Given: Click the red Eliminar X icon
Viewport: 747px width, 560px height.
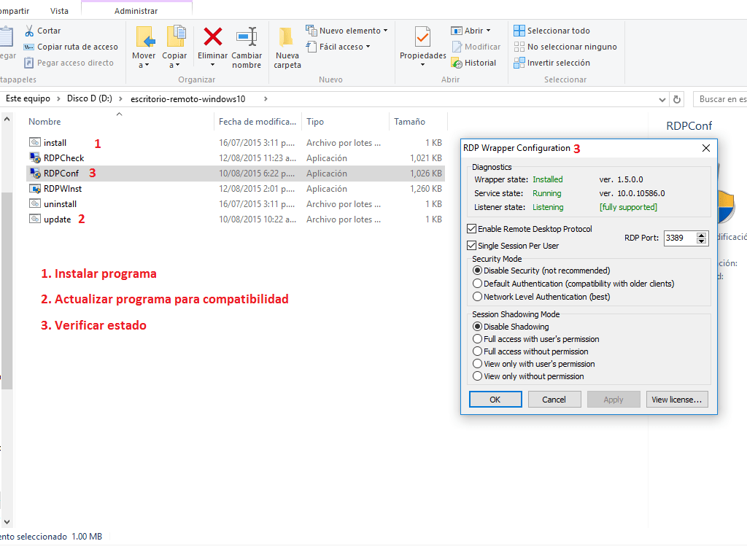Looking at the screenshot, I should pos(212,37).
